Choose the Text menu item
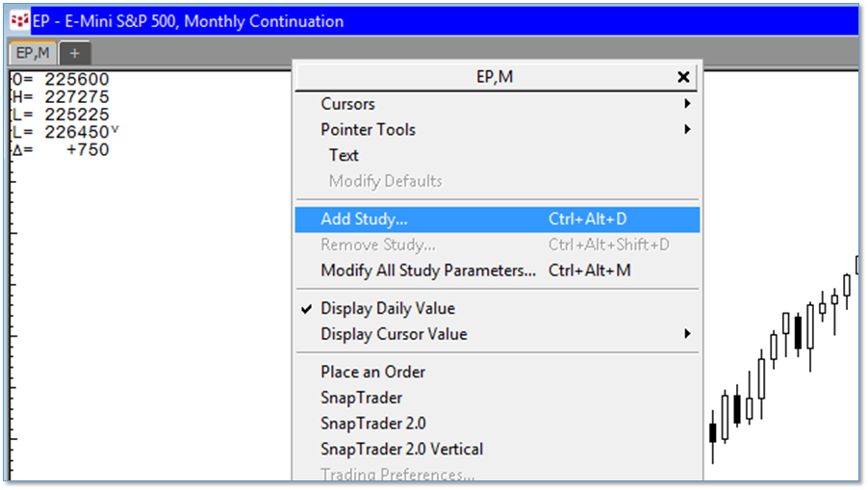 pyautogui.click(x=498, y=155)
